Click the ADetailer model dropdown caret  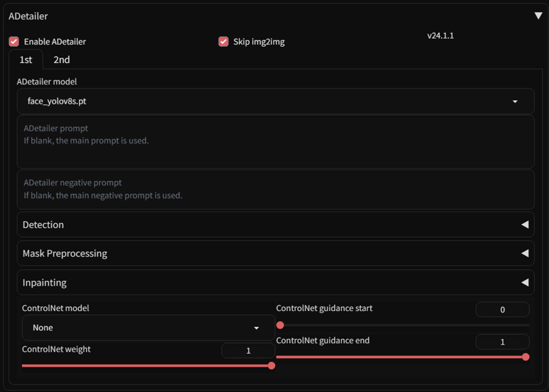pyautogui.click(x=515, y=102)
